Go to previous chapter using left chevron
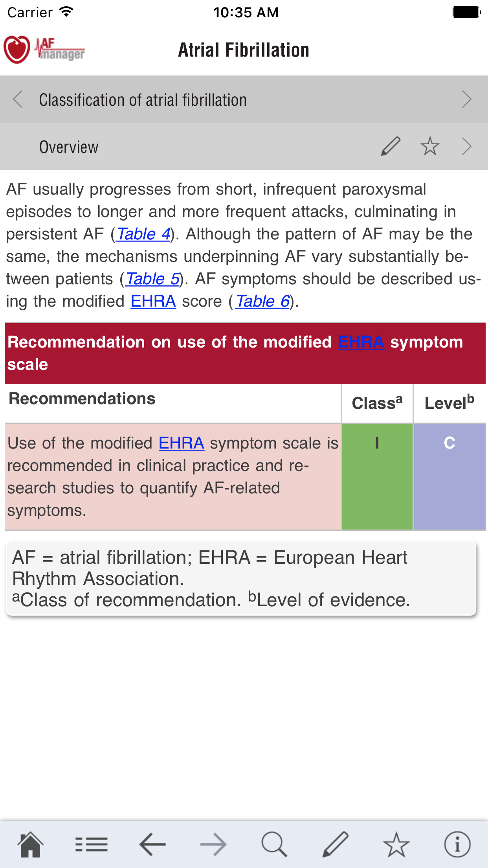The width and height of the screenshot is (488, 868). coord(18,99)
